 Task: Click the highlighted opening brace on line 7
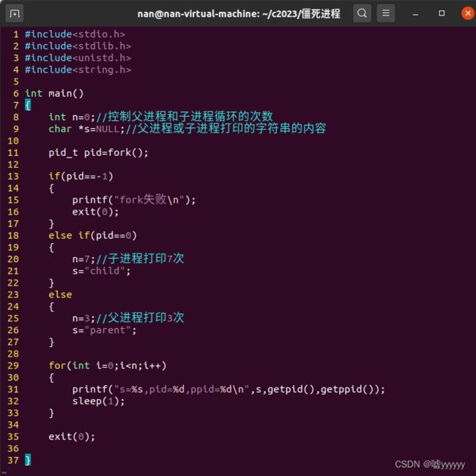pyautogui.click(x=28, y=105)
